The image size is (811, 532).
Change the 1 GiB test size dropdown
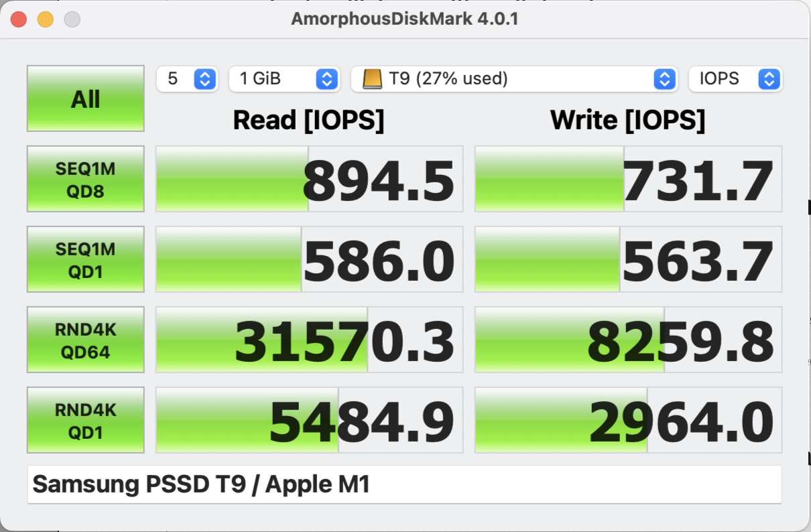point(284,79)
